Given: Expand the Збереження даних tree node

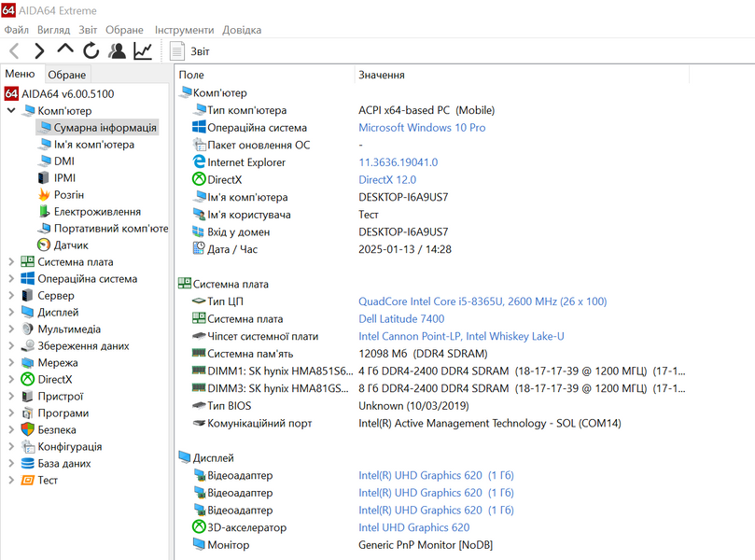Looking at the screenshot, I should 11,345.
